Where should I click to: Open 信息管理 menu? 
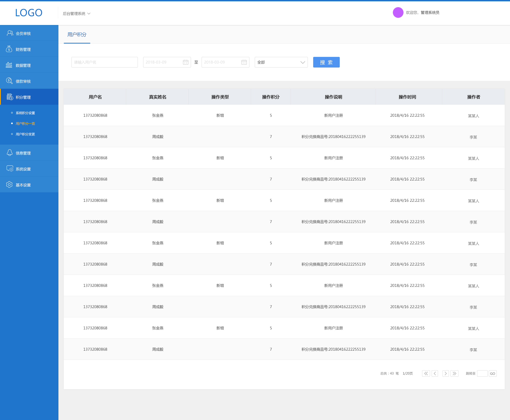(29, 153)
